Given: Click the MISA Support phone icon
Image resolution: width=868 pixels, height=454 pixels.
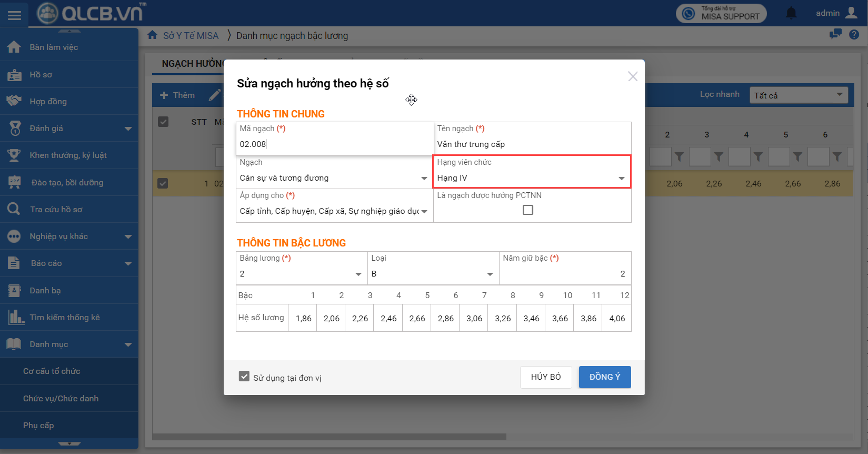Looking at the screenshot, I should (x=689, y=14).
